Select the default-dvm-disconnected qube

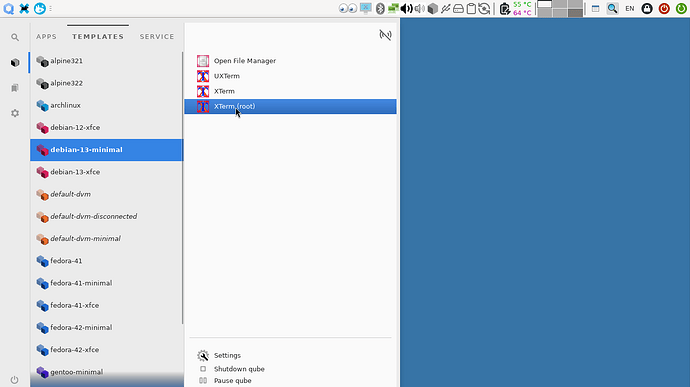point(106,217)
